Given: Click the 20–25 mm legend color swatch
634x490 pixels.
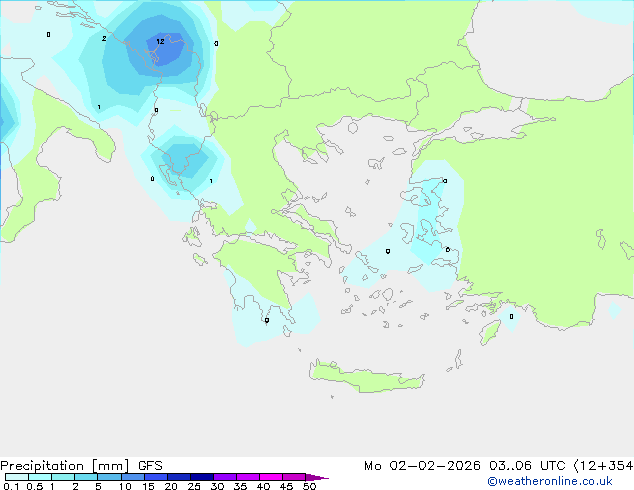Looking at the screenshot, I should click(179, 477).
